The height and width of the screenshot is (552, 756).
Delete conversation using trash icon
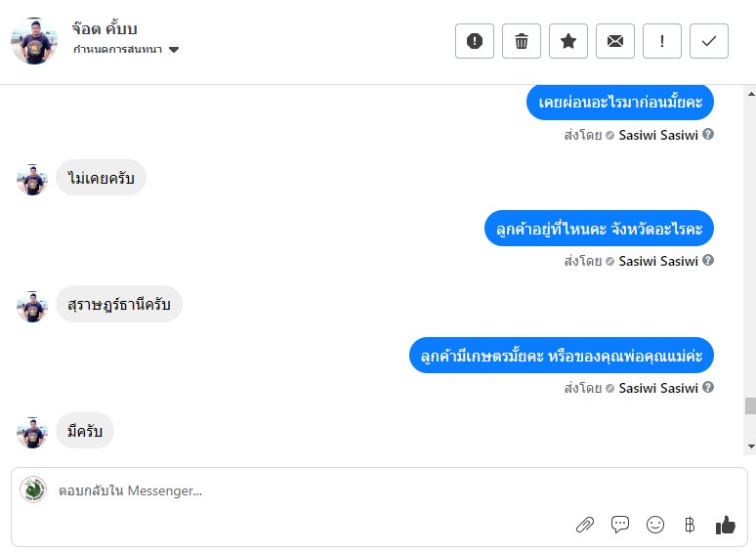522,41
